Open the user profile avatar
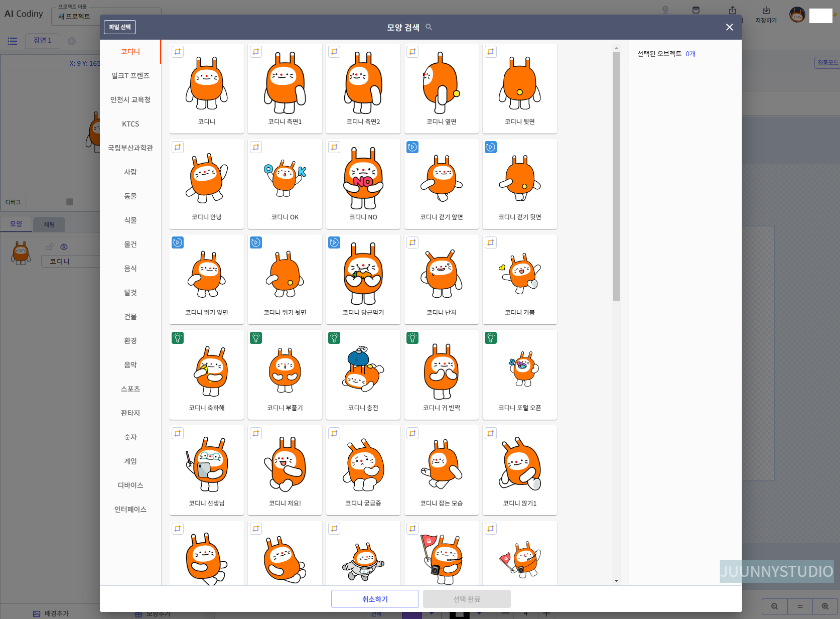This screenshot has height=619, width=840. coord(797,15)
